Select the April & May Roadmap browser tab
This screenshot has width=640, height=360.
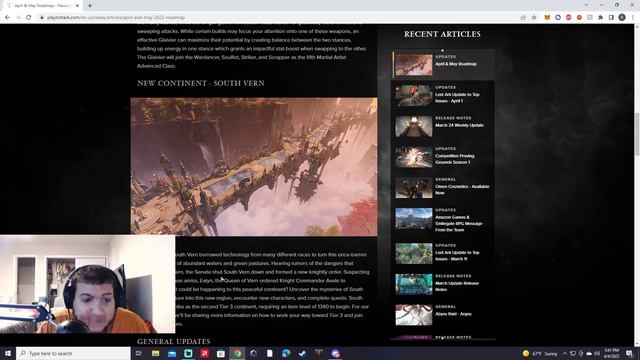(x=42, y=6)
